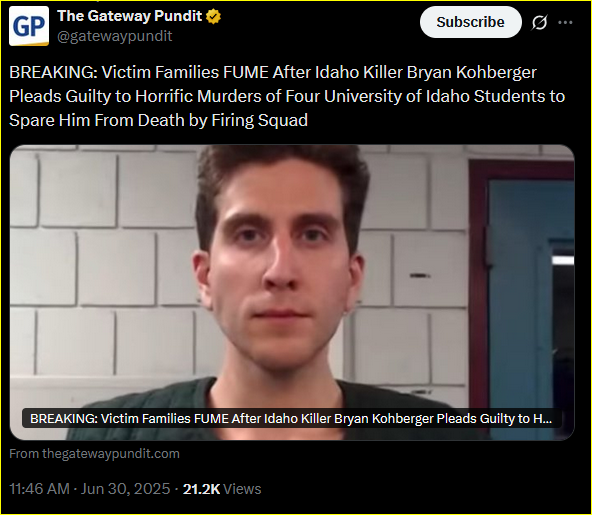Click the Jun 30, 2025 post date
Image resolution: width=592 pixels, height=515 pixels.
pyautogui.click(x=125, y=489)
